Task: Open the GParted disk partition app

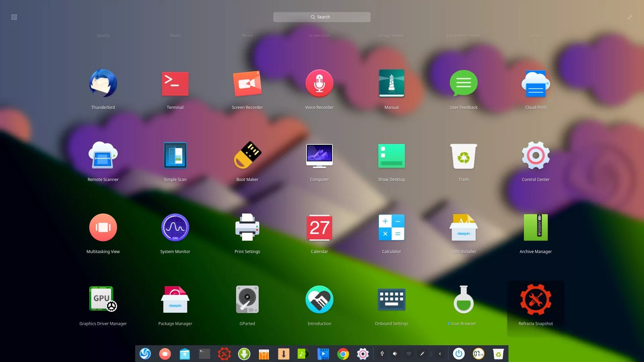Action: click(x=247, y=300)
